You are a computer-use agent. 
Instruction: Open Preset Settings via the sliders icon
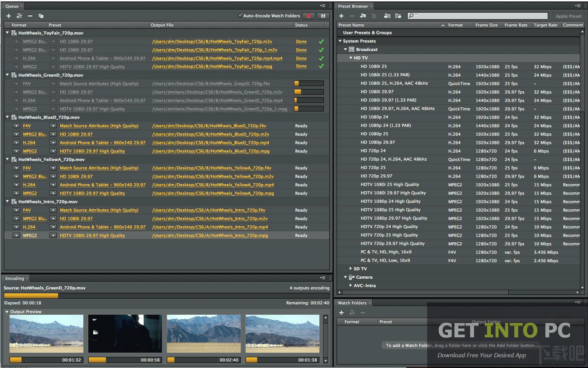pyautogui.click(x=373, y=16)
